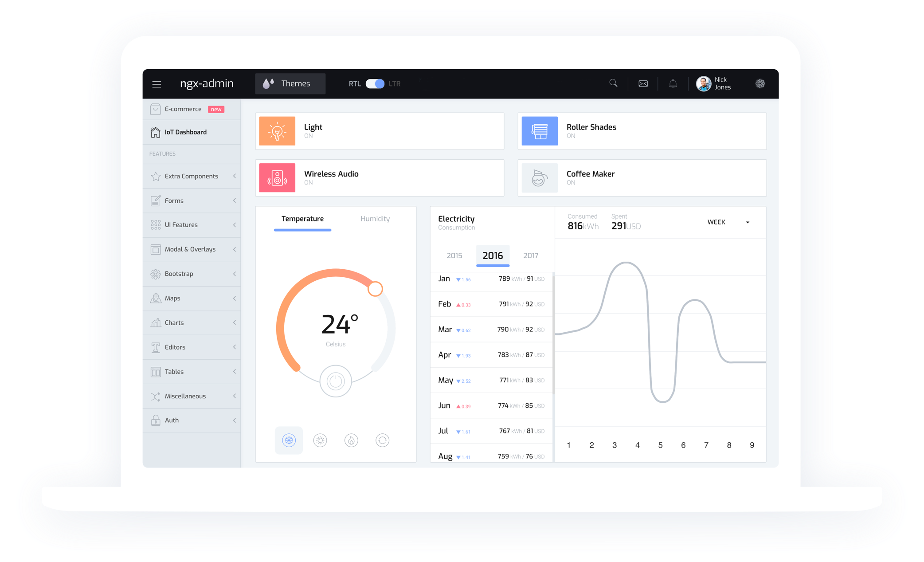The image size is (924, 562).
Task: Expand the Extra Components menu
Action: point(192,176)
